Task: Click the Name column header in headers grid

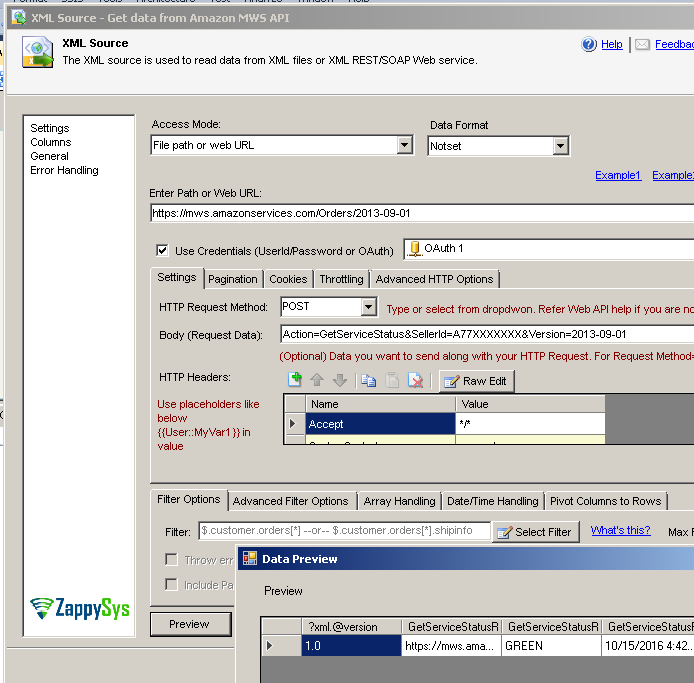Action: [x=380, y=404]
